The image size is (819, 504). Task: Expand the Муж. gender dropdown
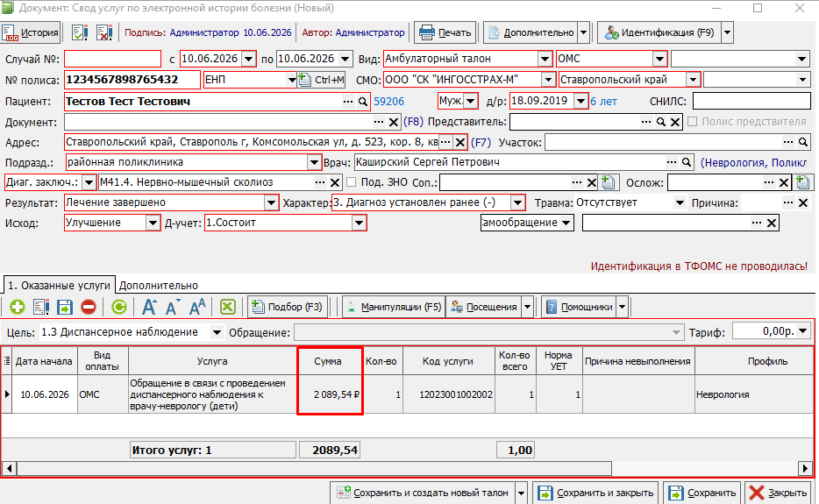tap(471, 101)
